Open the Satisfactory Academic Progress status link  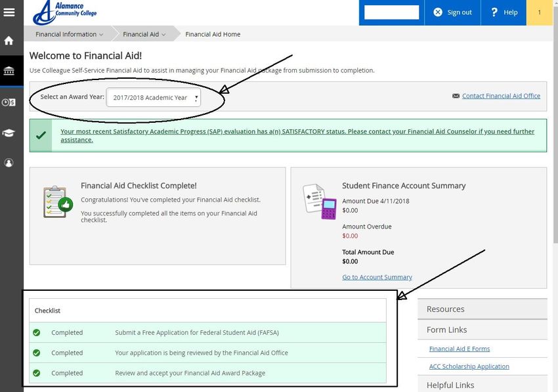click(297, 135)
